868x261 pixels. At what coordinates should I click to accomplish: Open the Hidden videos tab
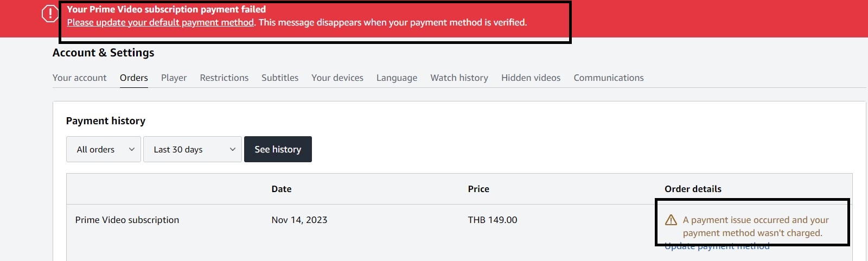(531, 78)
